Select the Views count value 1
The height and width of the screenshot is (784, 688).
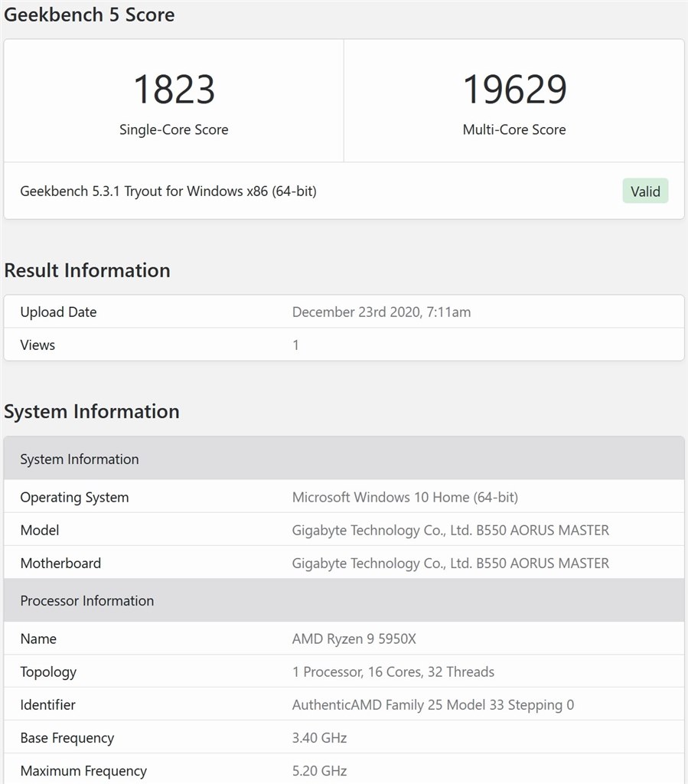[295, 345]
